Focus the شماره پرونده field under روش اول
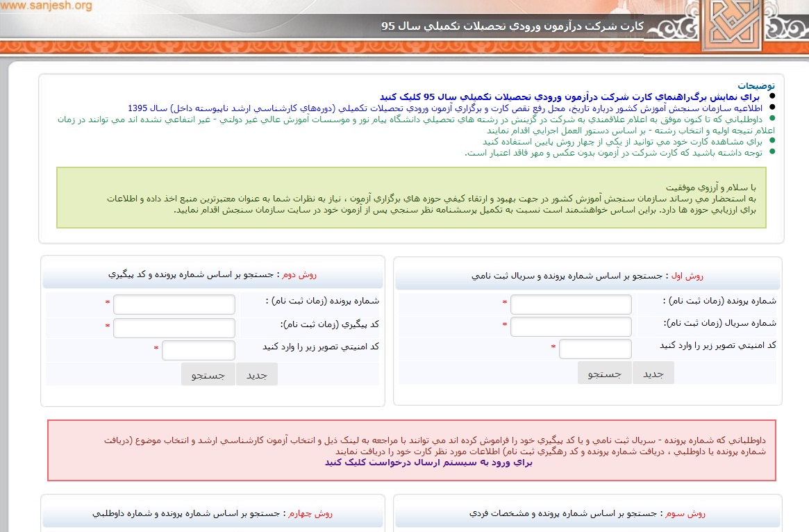809x532 pixels. click(571, 304)
